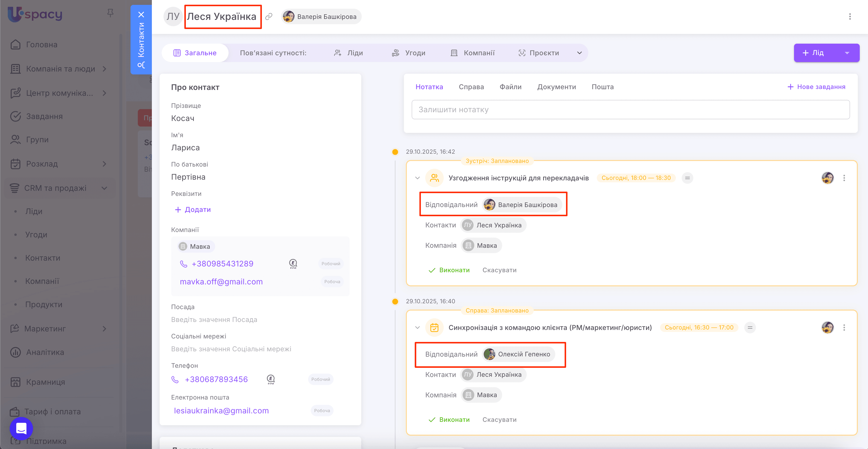The height and width of the screenshot is (449, 868).
Task: Switch to the Угоди related entities tab
Action: tap(409, 53)
